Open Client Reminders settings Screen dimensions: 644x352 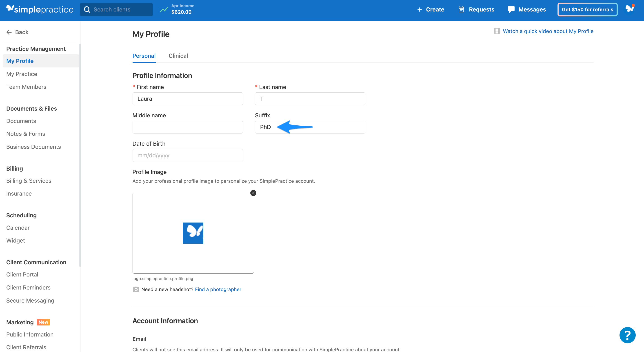[29, 287]
